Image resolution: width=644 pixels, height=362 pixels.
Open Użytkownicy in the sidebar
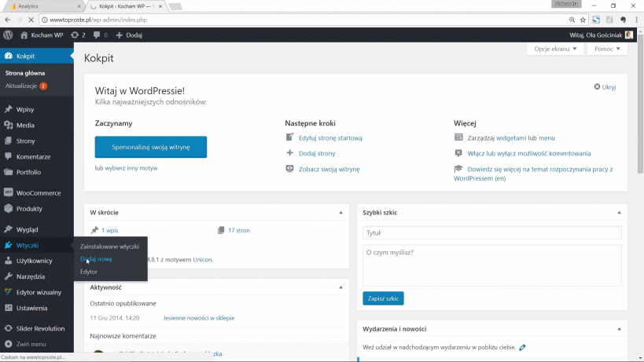tap(34, 261)
